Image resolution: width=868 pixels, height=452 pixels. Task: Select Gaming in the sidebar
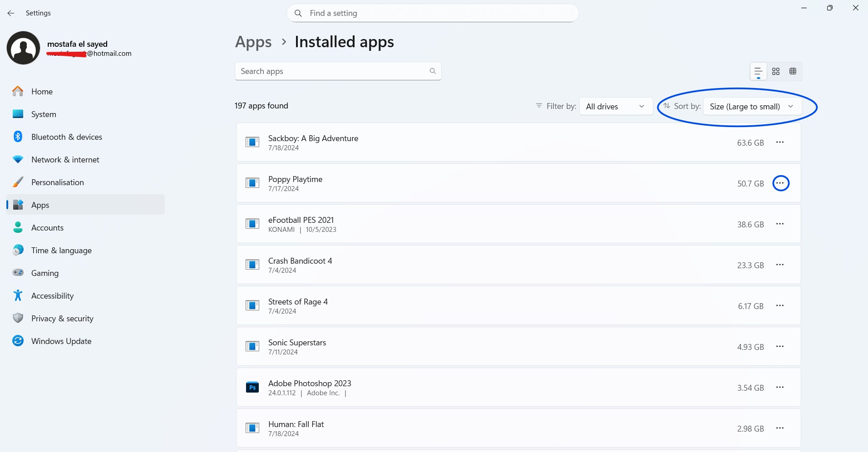coord(44,273)
